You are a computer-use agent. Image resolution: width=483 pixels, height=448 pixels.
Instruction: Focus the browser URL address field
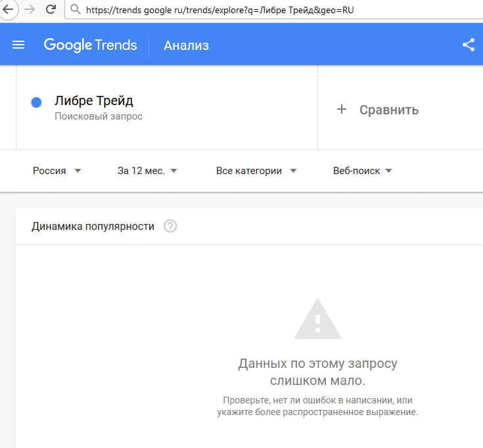coord(263,10)
